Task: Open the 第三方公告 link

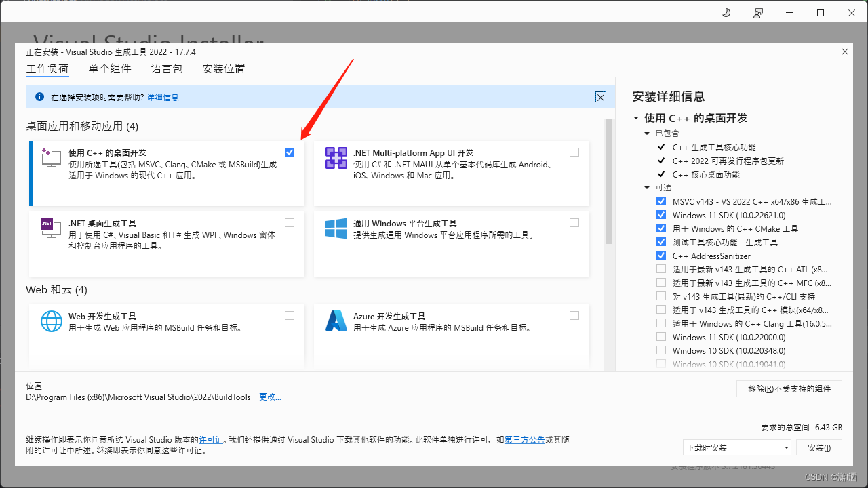Action: click(524, 440)
